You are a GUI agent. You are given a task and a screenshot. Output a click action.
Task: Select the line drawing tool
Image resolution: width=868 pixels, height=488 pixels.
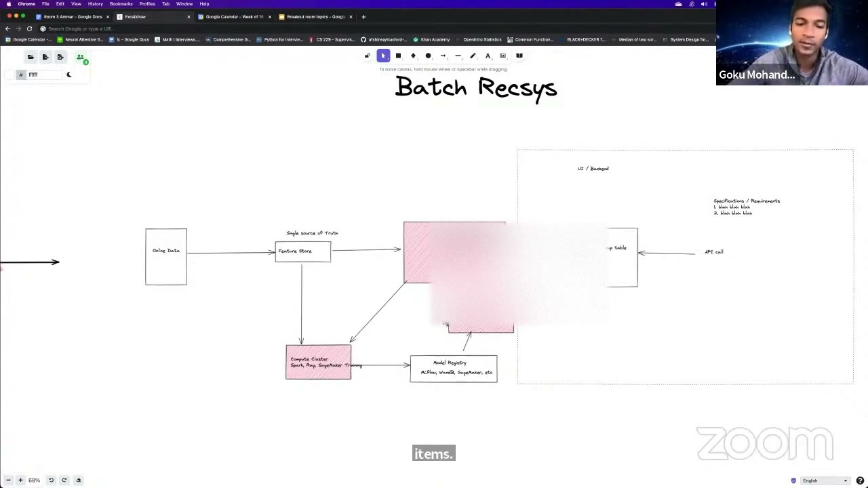(458, 56)
